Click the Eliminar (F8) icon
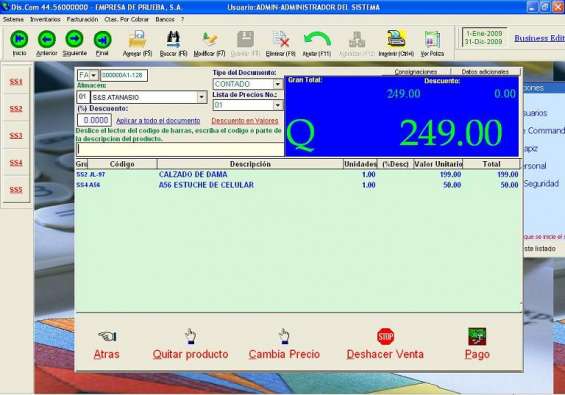The width and height of the screenshot is (565, 395). point(281,39)
